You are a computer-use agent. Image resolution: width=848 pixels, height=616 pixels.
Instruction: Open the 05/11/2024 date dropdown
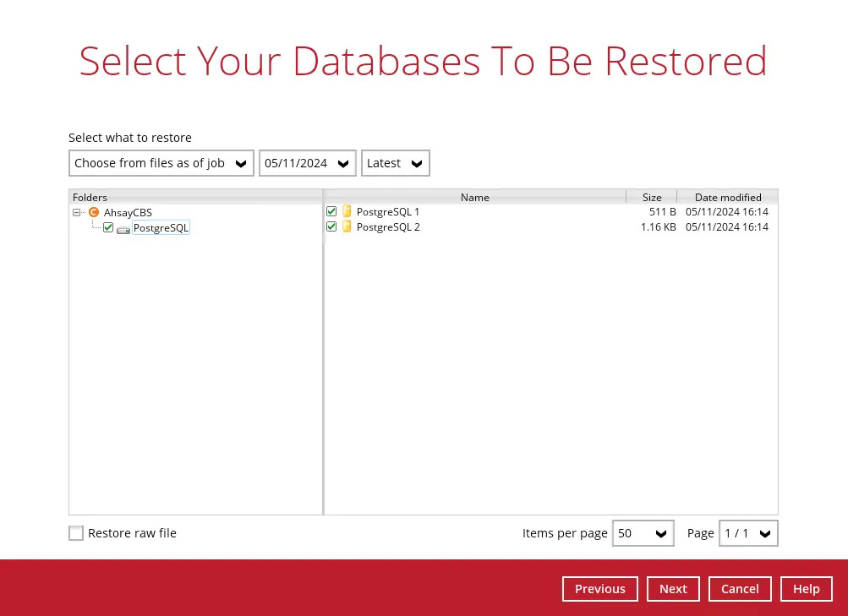307,163
